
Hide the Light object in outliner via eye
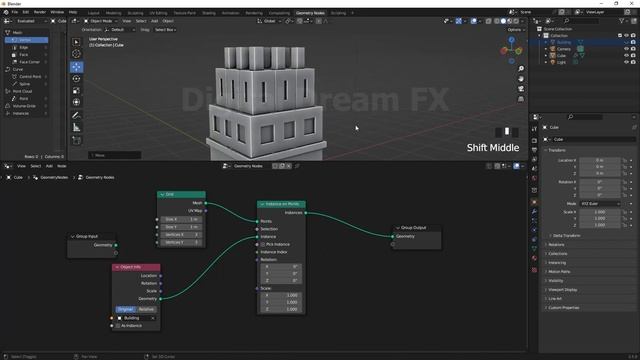coord(626,62)
